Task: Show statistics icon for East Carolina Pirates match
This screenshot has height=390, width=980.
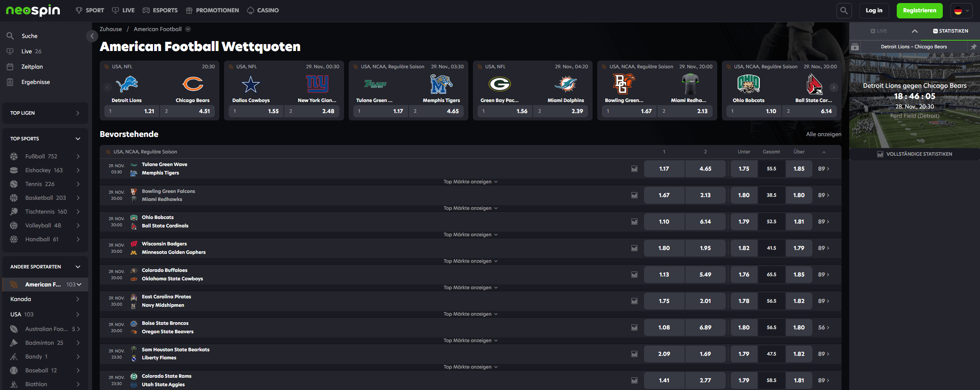Action: point(634,301)
